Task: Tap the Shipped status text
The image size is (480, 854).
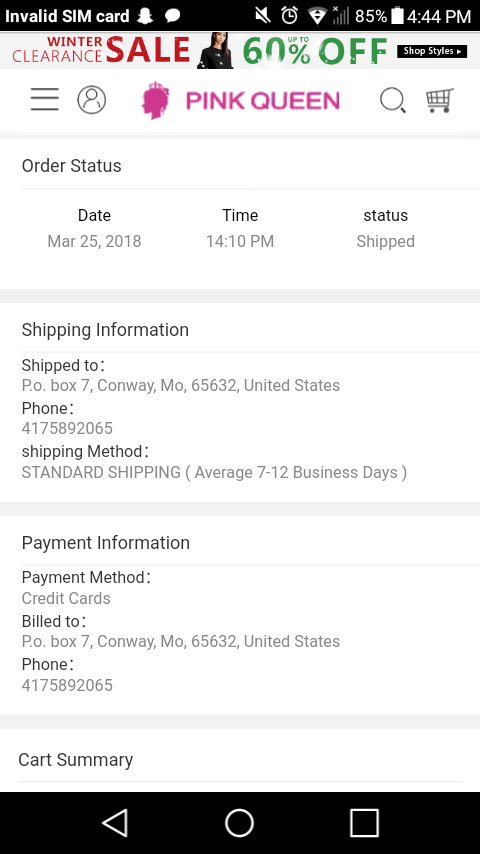Action: (x=386, y=241)
